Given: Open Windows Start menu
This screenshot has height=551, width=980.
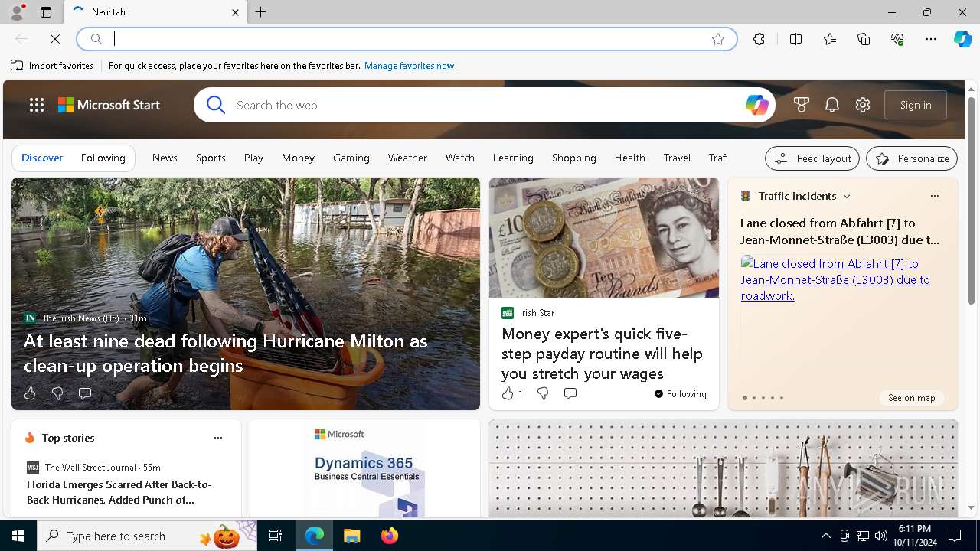Looking at the screenshot, I should pos(18,536).
